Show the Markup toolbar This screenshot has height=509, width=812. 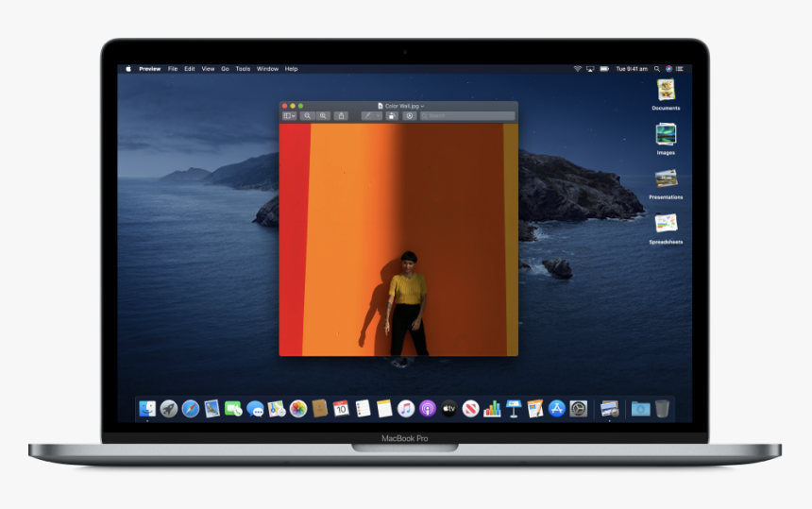point(410,116)
